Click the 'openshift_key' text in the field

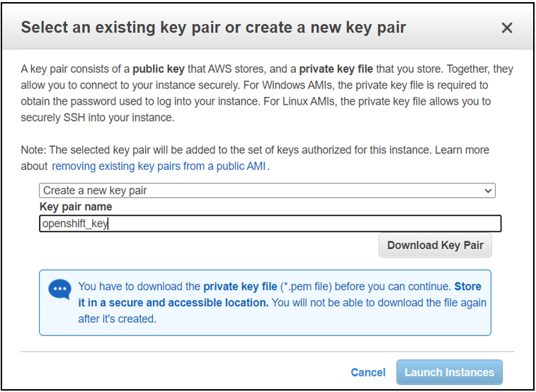[x=75, y=224]
